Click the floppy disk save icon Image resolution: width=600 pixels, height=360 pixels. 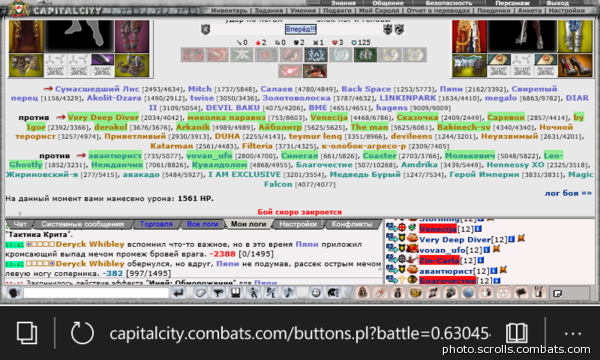coord(235,293)
